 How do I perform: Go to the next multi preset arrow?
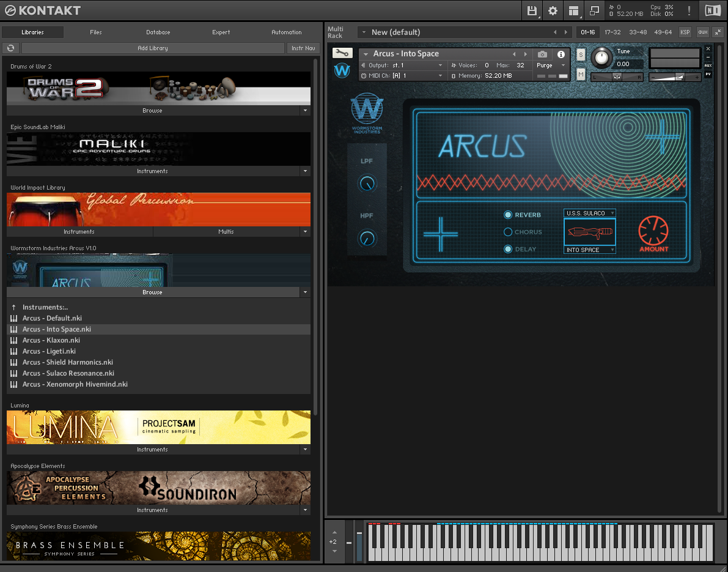565,32
